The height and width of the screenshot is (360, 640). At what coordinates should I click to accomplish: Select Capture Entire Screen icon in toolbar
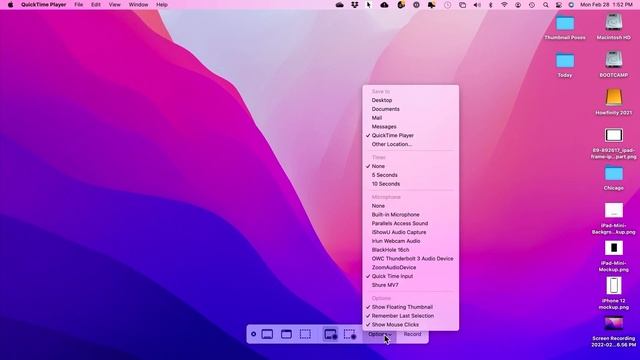tap(267, 334)
